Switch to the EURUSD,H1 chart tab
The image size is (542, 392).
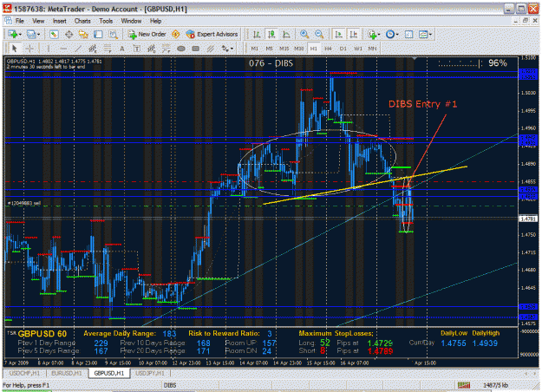coord(67,373)
